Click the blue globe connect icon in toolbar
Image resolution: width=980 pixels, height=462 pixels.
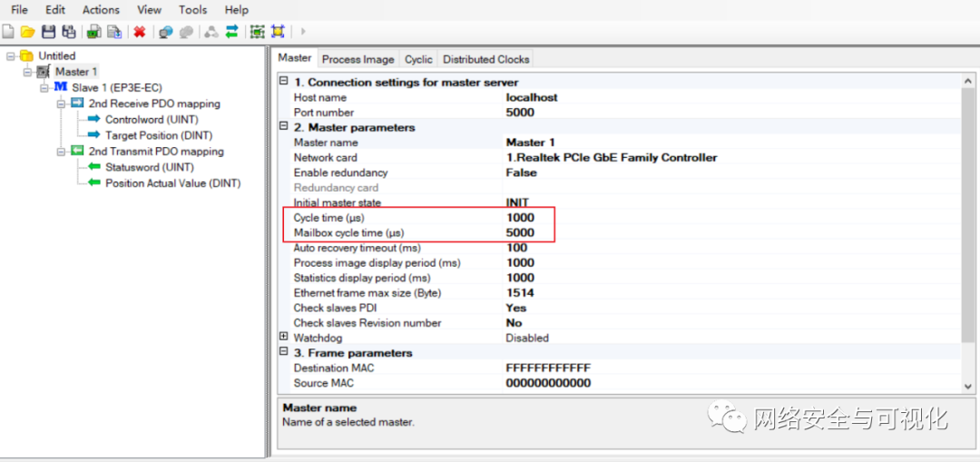pyautogui.click(x=165, y=32)
